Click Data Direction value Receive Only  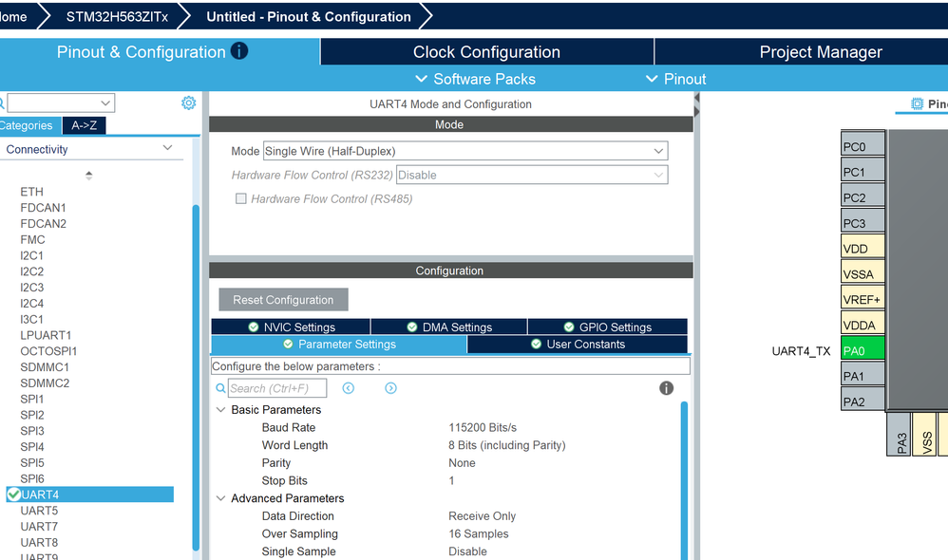pyautogui.click(x=482, y=516)
